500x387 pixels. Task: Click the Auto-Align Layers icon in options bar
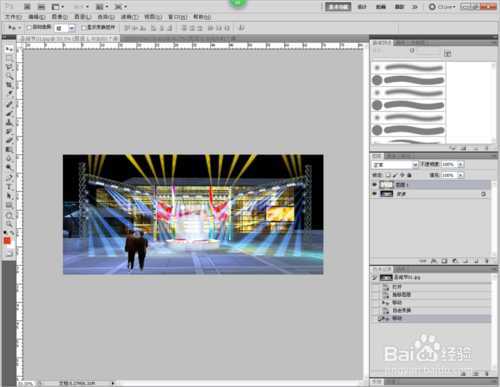pyautogui.click(x=242, y=28)
